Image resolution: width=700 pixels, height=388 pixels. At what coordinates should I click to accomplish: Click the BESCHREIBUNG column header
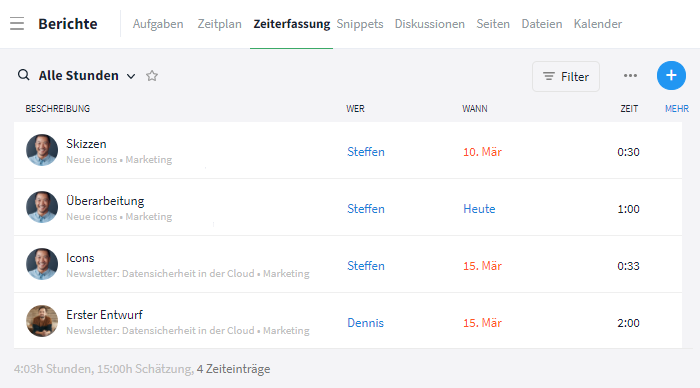pyautogui.click(x=58, y=108)
